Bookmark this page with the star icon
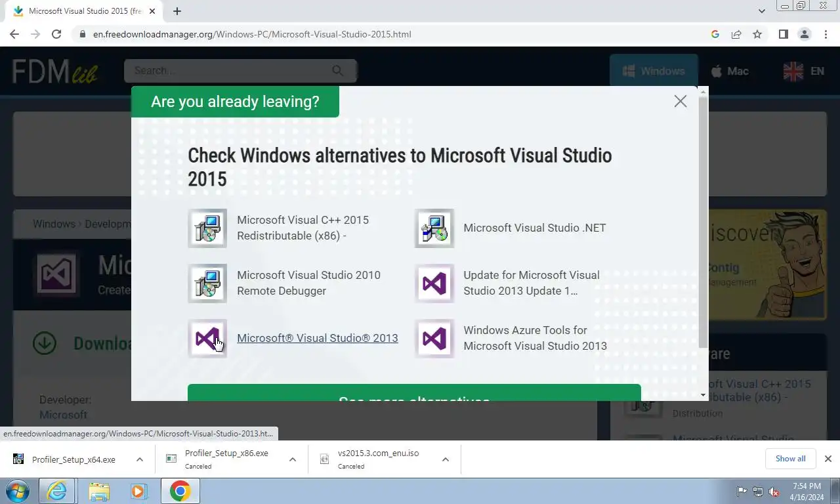 click(757, 34)
